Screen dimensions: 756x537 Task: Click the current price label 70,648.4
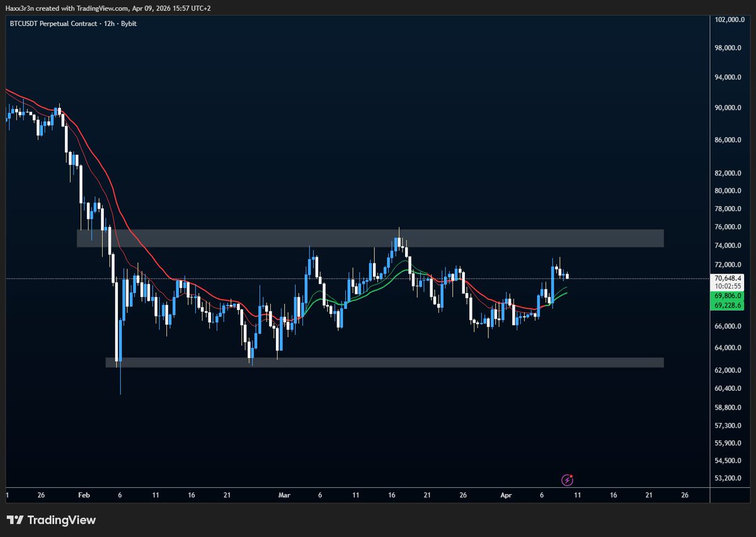point(726,277)
